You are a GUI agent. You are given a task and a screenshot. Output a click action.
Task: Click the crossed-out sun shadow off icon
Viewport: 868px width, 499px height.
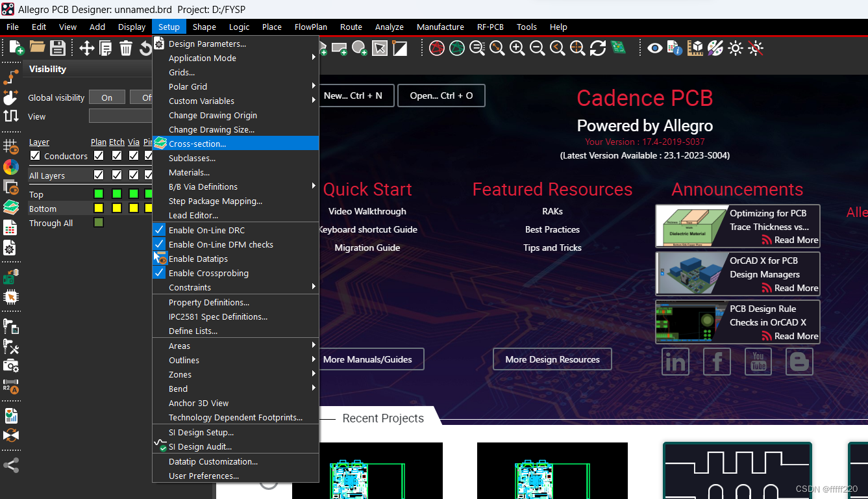tap(756, 48)
